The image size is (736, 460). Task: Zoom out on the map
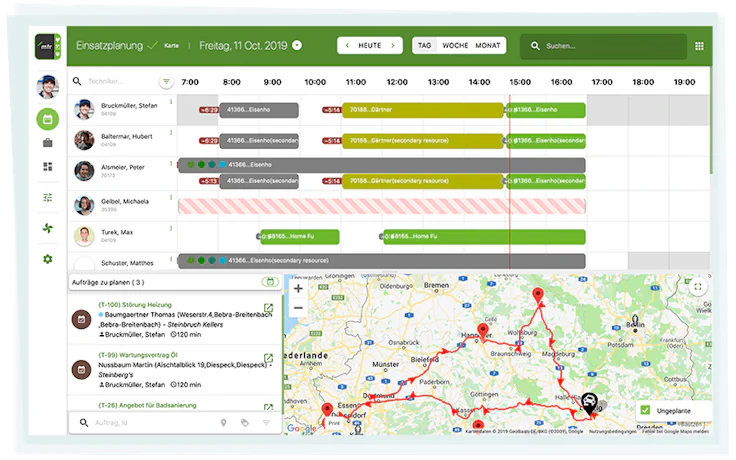[x=298, y=308]
